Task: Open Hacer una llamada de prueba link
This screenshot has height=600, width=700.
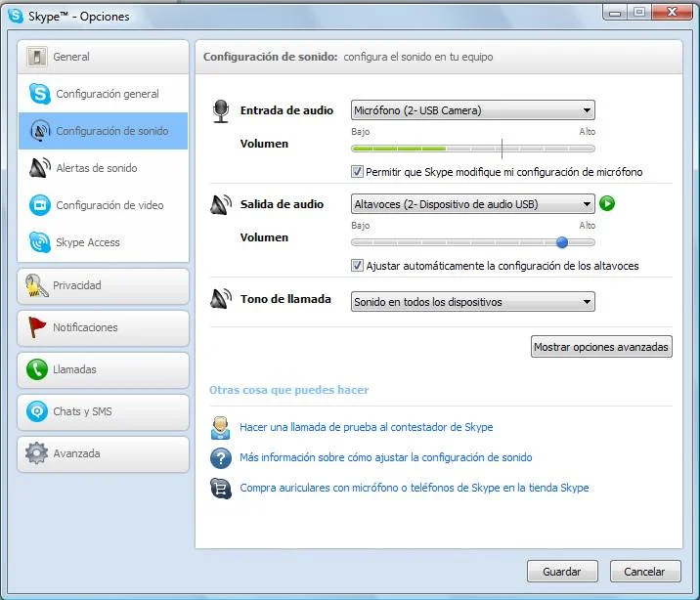Action: [x=367, y=427]
